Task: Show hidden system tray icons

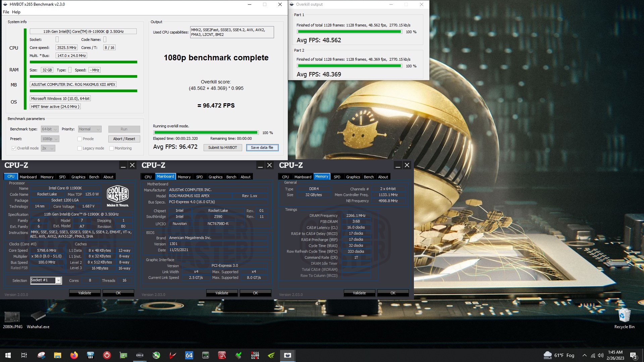Action: pos(585,355)
